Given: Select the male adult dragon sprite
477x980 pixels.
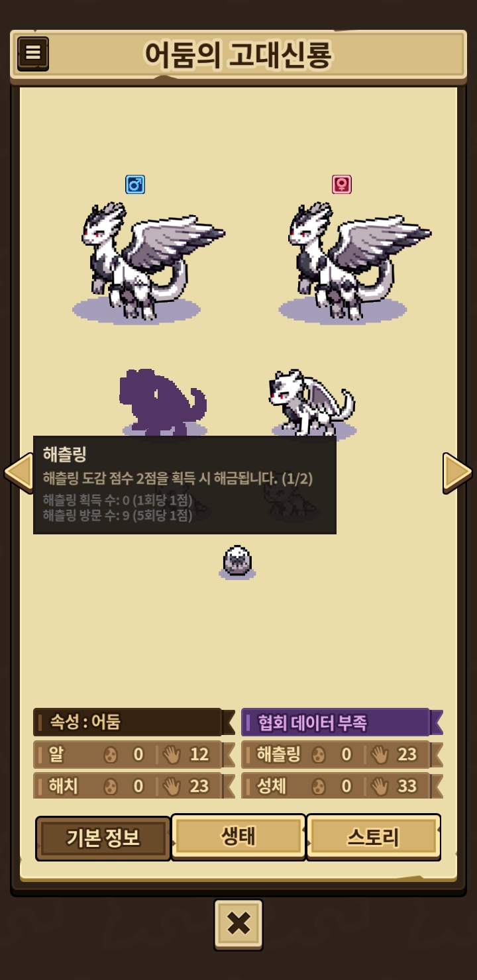Looking at the screenshot, I should coord(147,262).
